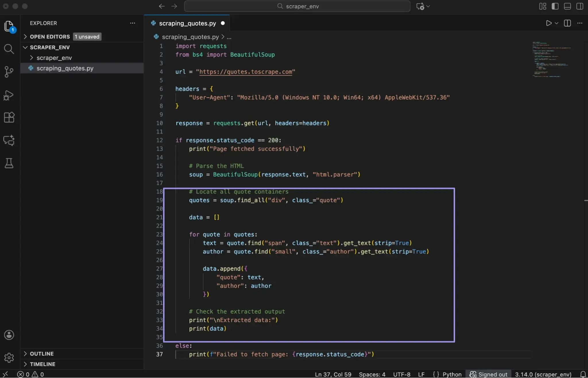
Task: Open the Source Control view
Action: coord(9,72)
